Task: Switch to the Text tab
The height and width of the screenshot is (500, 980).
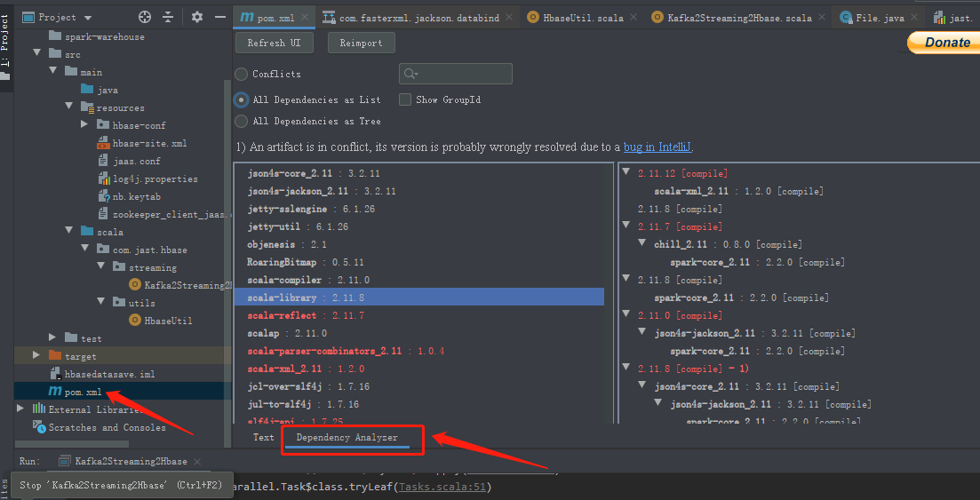Action: pos(263,438)
